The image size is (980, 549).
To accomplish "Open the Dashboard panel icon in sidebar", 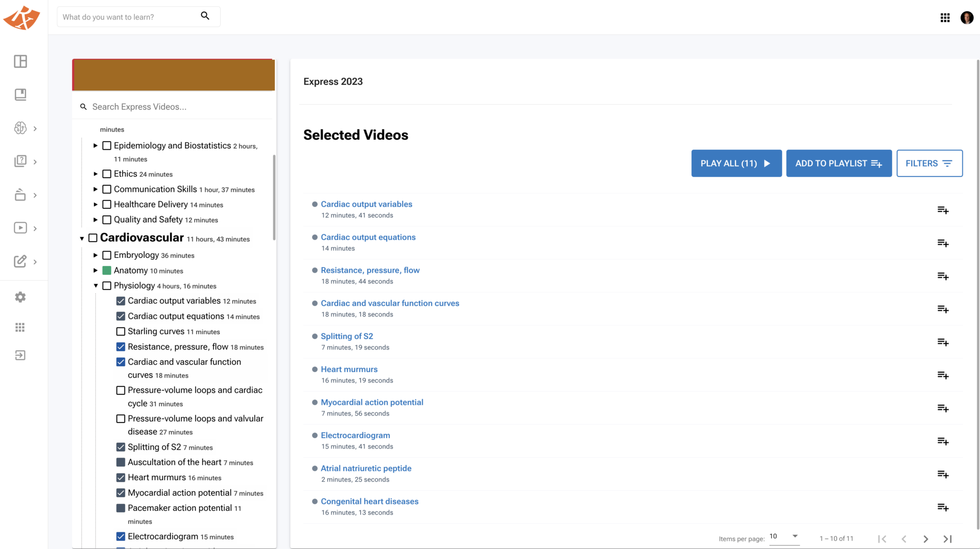I will tap(20, 61).
